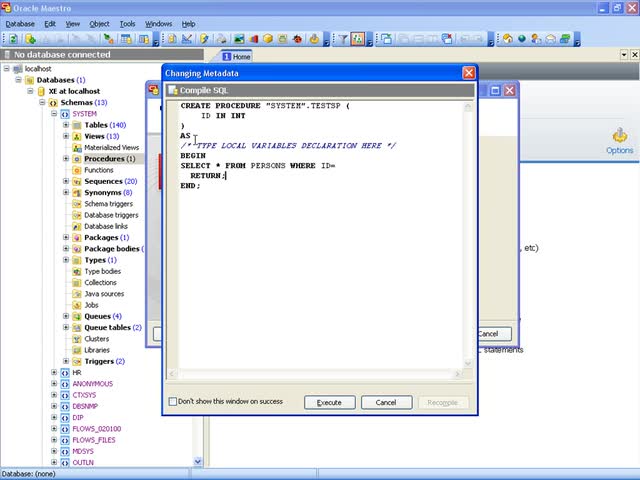Place cursor on the BEGIN line

(193, 156)
